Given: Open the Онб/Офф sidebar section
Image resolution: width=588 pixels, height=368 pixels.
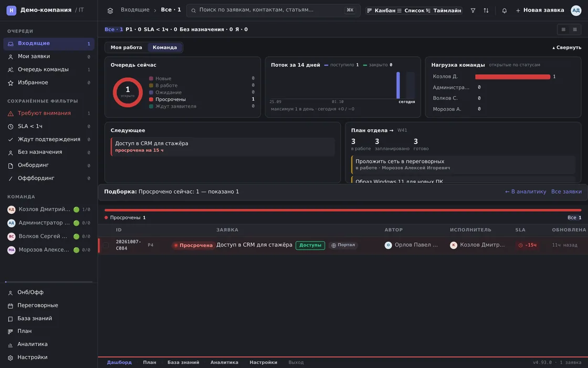Looking at the screenshot, I should 49,292.
